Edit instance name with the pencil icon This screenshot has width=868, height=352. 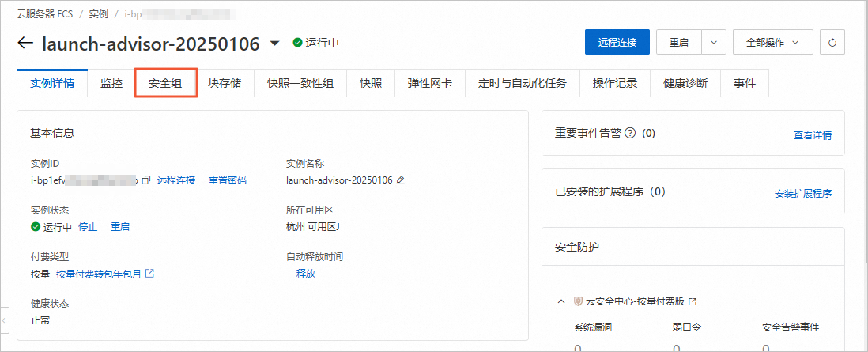[x=401, y=180]
